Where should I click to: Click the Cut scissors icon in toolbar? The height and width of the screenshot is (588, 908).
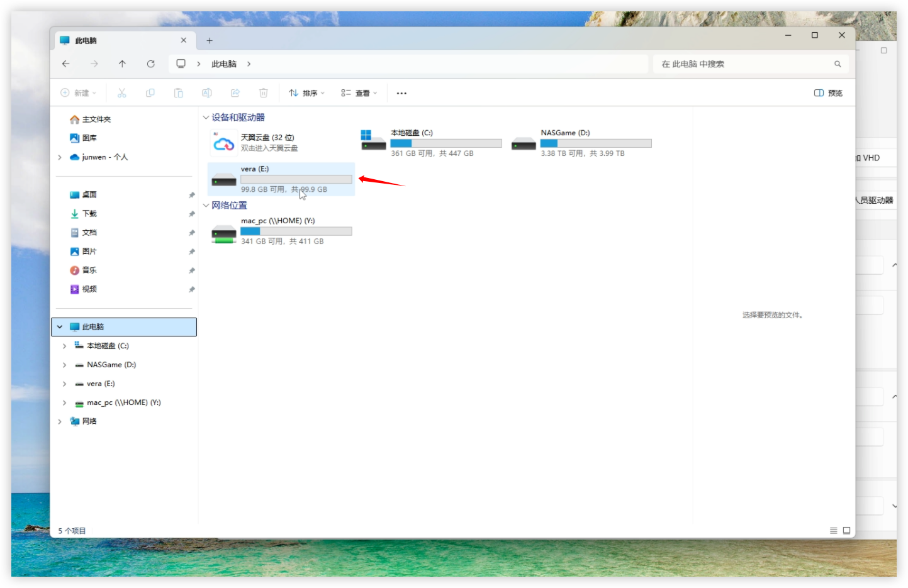point(121,93)
